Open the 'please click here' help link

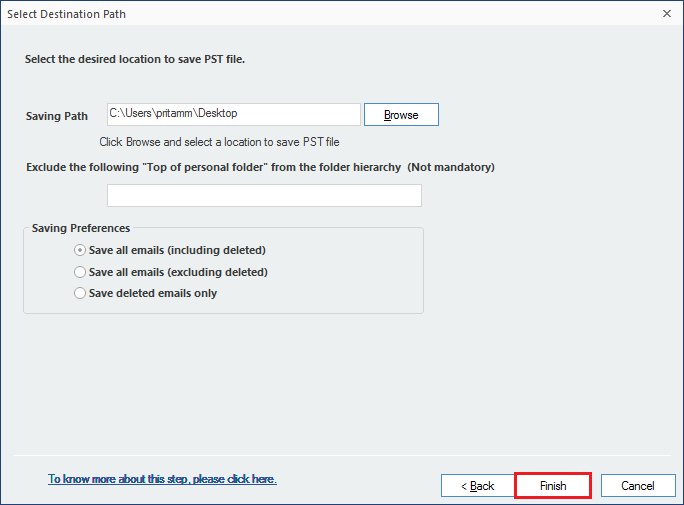(162, 479)
